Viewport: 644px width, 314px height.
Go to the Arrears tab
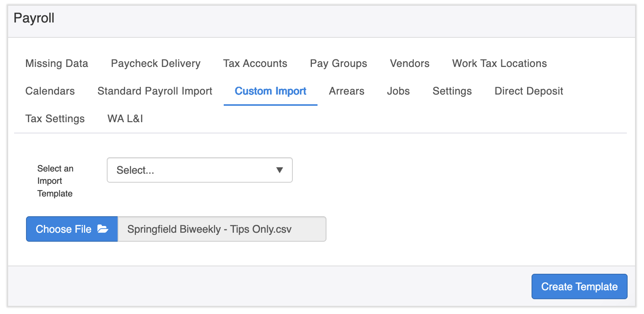click(346, 91)
